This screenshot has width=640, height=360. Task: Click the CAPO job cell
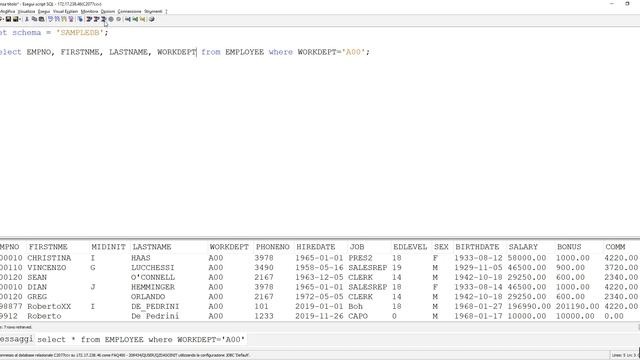pyautogui.click(x=358, y=316)
